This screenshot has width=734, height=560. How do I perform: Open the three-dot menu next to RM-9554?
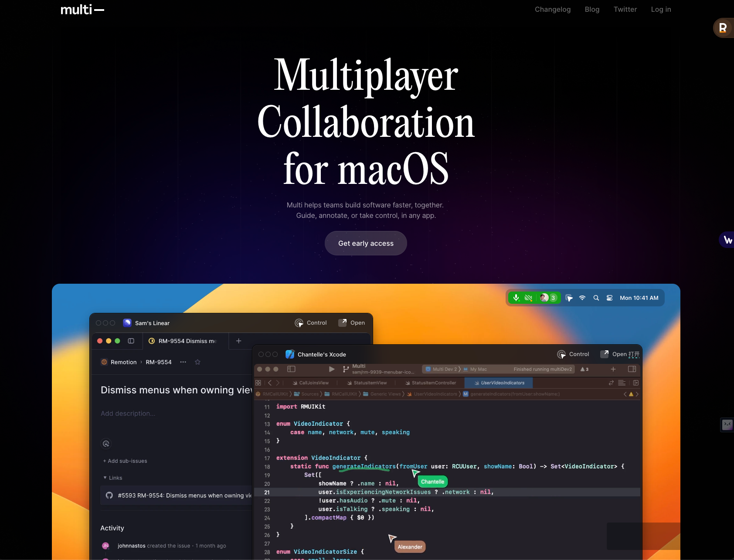click(x=183, y=362)
